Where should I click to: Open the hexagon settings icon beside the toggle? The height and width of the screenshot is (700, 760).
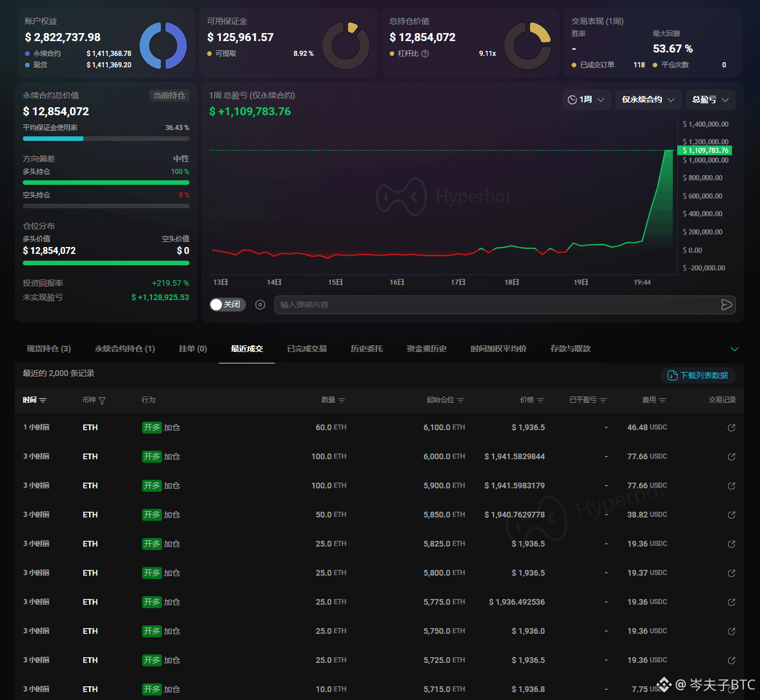click(260, 305)
